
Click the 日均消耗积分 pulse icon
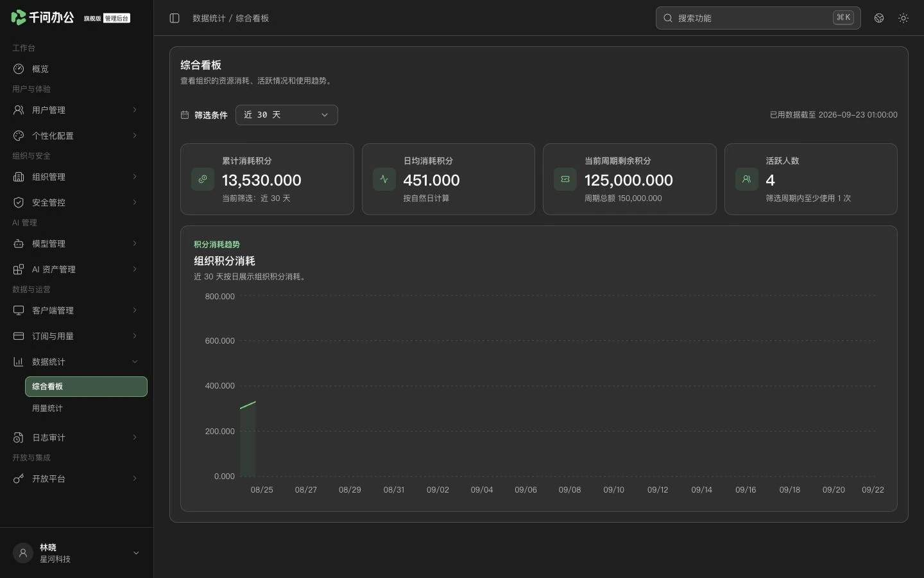pyautogui.click(x=384, y=179)
